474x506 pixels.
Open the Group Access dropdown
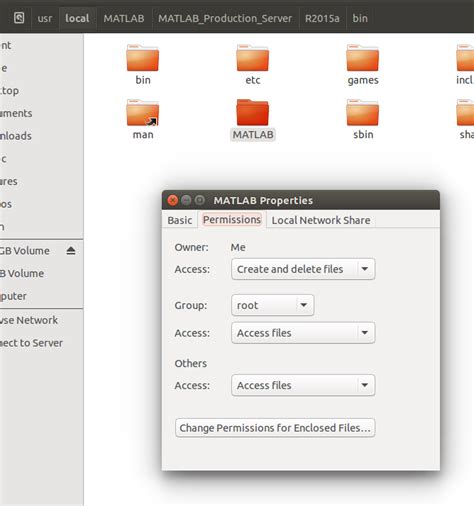pyautogui.click(x=303, y=333)
